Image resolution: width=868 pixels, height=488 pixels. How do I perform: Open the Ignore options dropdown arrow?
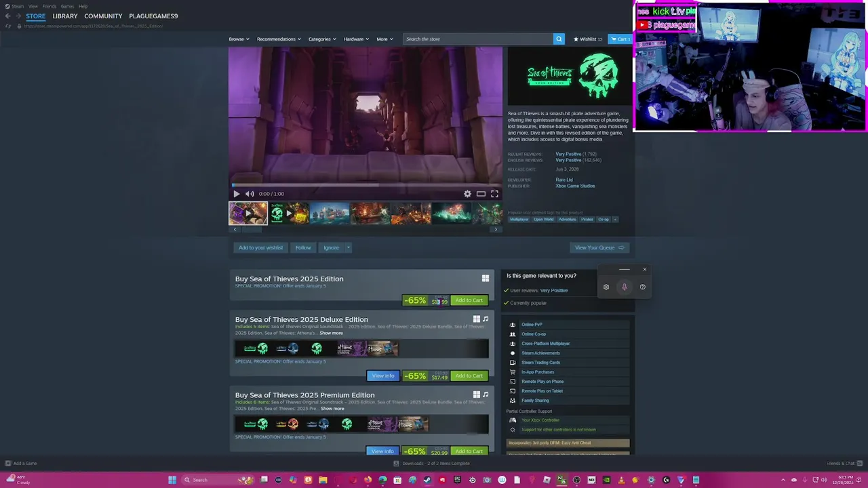(x=348, y=247)
